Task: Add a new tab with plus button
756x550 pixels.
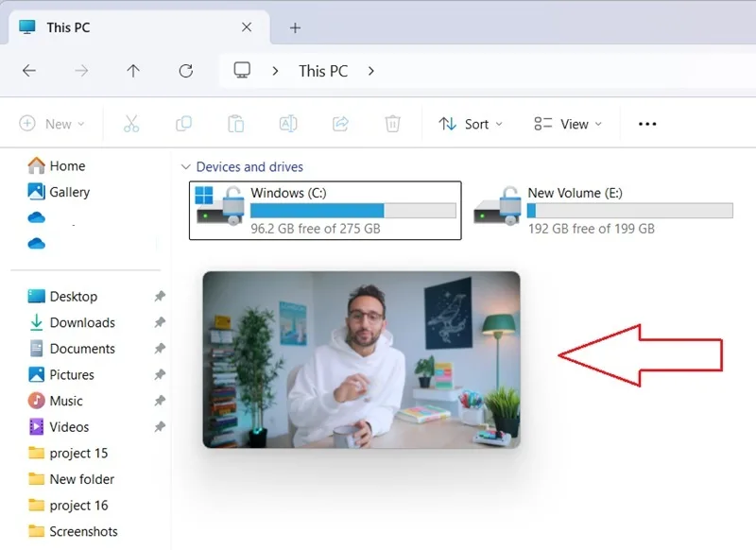Action: 295,28
